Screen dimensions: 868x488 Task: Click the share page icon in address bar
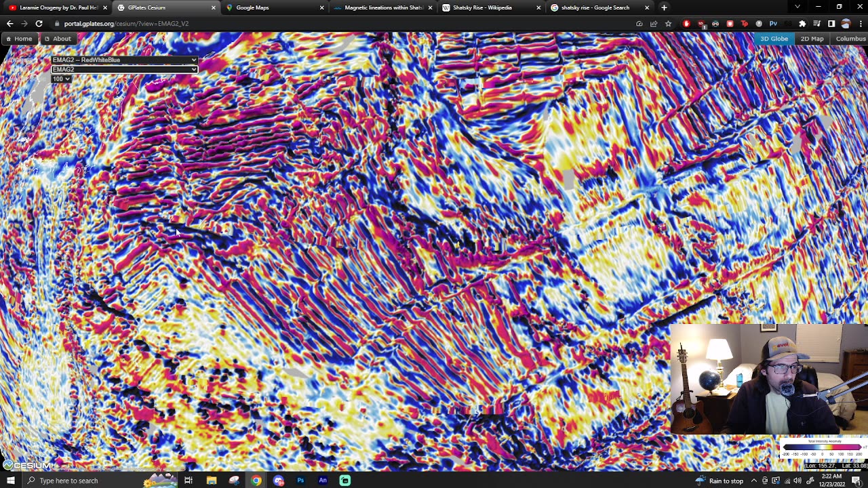click(654, 24)
